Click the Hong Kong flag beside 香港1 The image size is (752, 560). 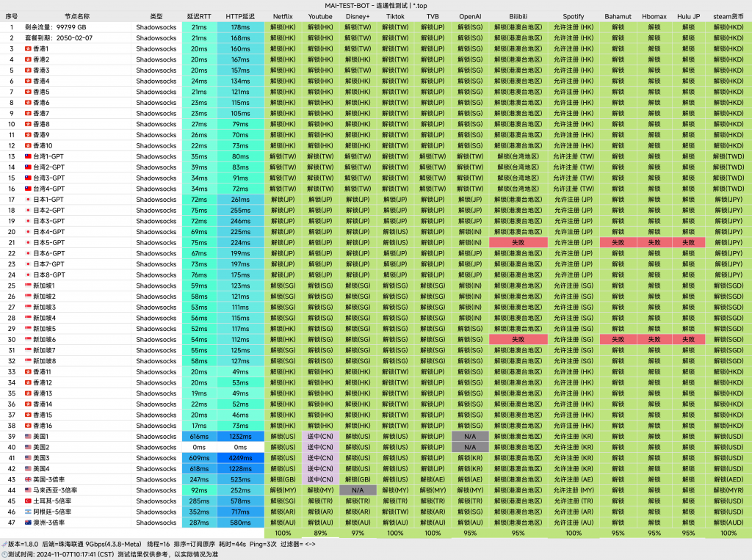click(x=28, y=49)
